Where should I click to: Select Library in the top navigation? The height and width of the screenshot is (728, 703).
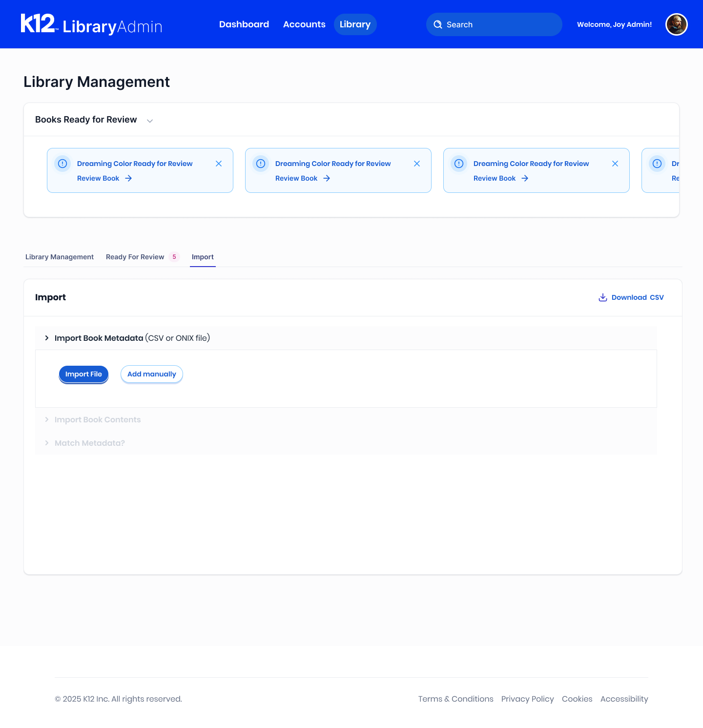[x=355, y=24]
